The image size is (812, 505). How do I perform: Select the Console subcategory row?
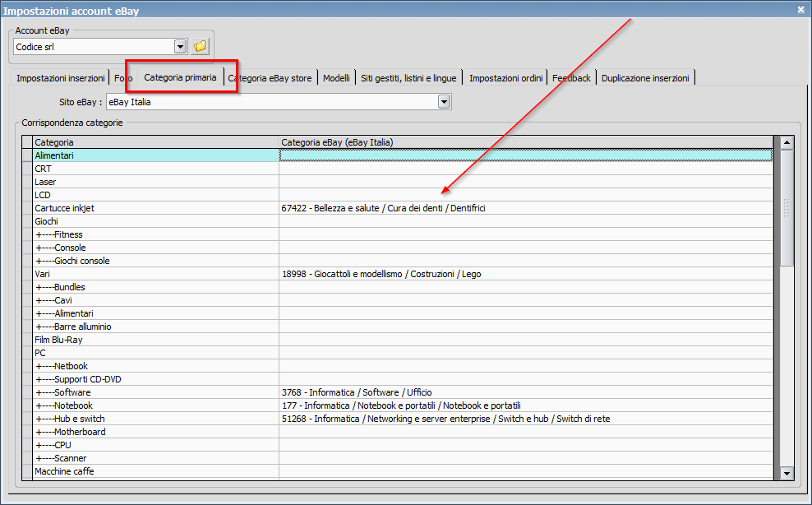[156, 248]
